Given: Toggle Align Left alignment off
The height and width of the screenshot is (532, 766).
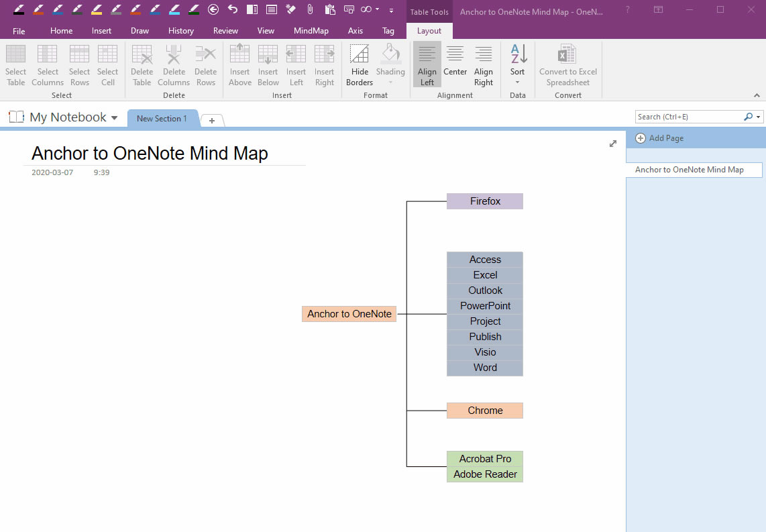Looking at the screenshot, I should click(x=427, y=64).
